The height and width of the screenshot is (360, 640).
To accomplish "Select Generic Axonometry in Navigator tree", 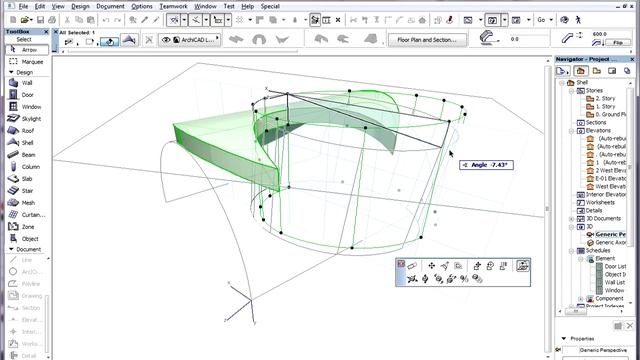I will coord(610,242).
